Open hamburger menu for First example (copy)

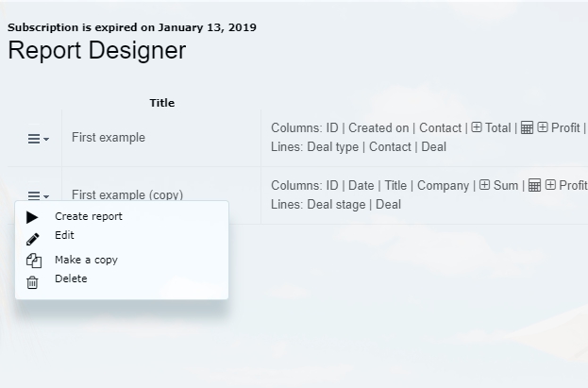[x=39, y=195]
